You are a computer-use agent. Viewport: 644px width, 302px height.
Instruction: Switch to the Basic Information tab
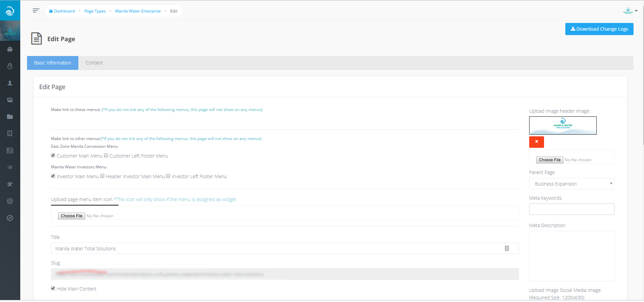pos(53,63)
